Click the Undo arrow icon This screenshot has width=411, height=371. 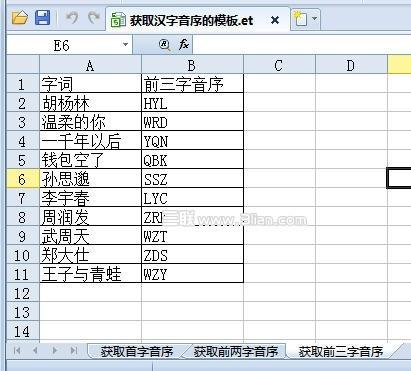tap(72, 17)
